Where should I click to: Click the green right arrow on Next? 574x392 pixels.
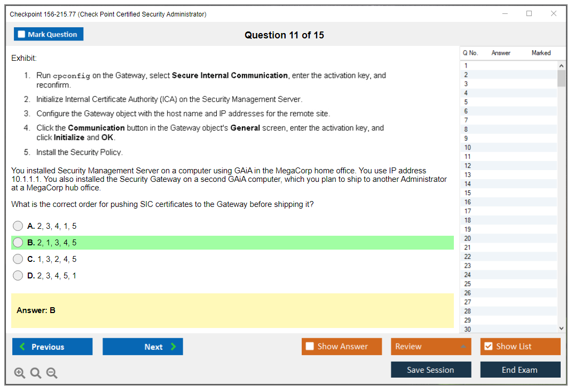coord(174,347)
